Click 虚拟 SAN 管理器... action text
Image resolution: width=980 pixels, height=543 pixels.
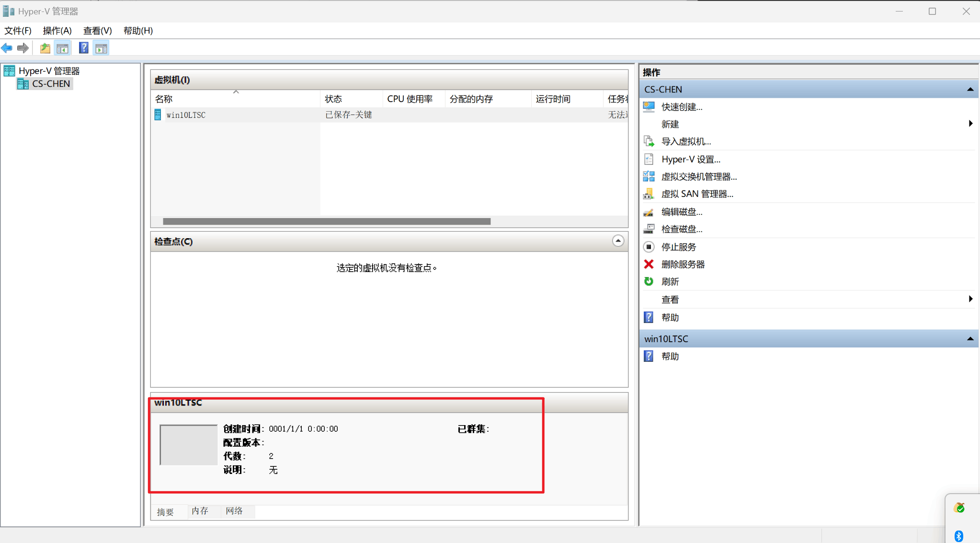click(x=697, y=194)
